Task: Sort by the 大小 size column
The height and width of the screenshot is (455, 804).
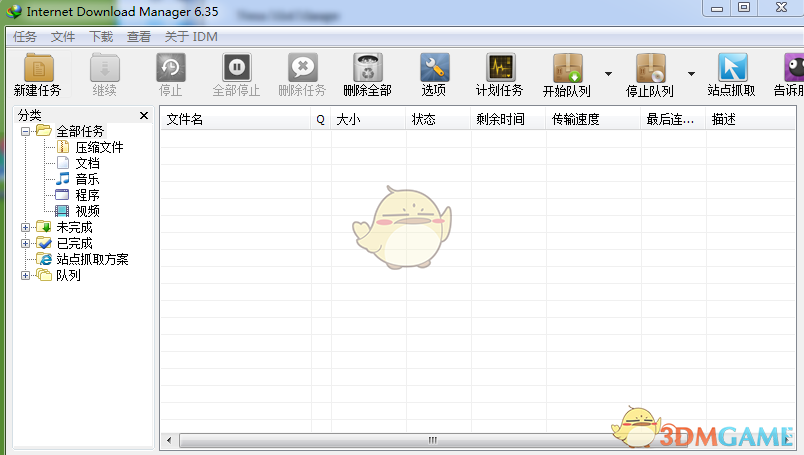Action: (x=369, y=120)
